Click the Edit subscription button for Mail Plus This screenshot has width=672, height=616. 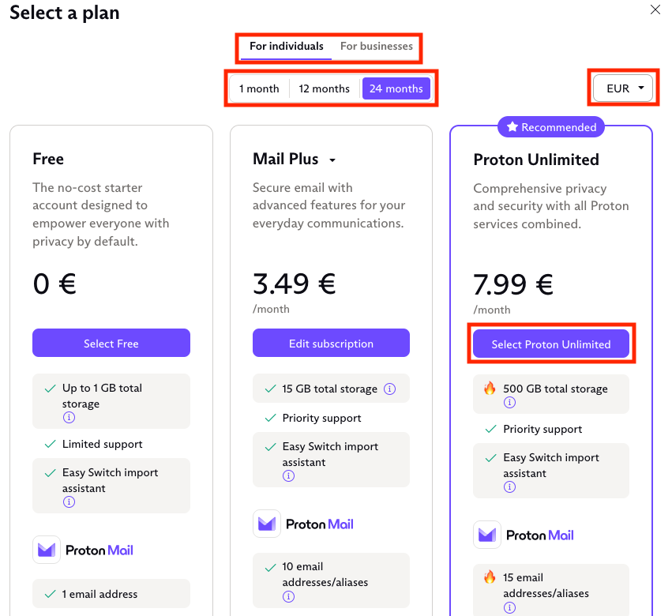coord(331,343)
